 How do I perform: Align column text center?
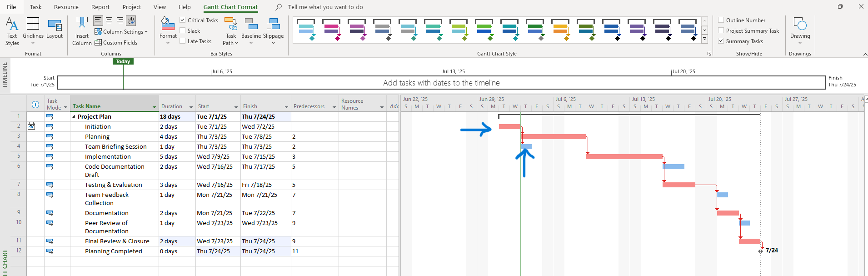point(109,20)
